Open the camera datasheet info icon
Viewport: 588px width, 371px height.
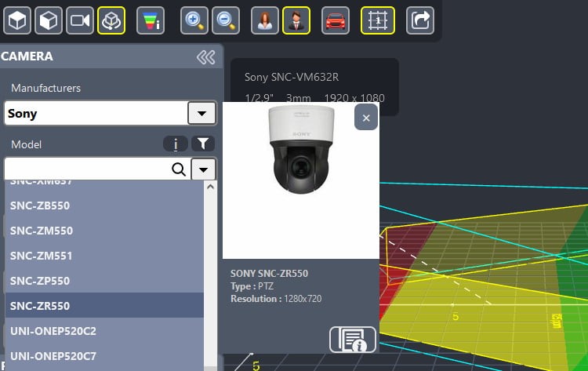pyautogui.click(x=353, y=340)
